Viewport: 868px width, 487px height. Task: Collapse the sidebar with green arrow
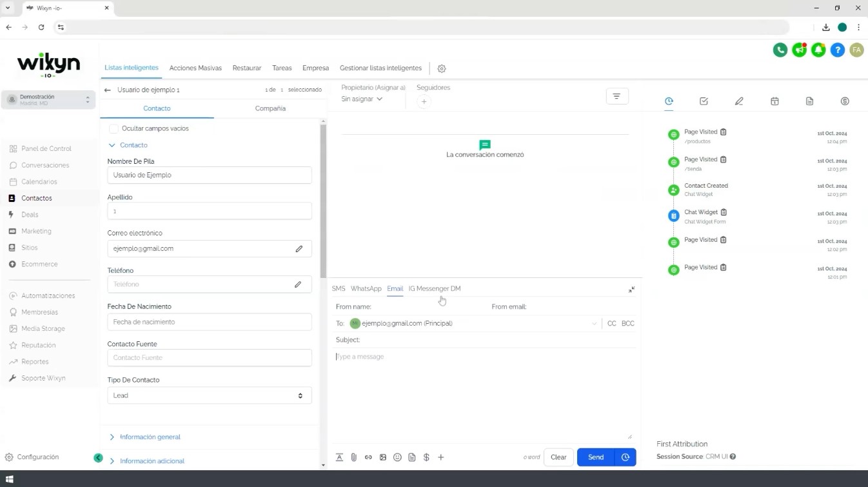[98, 458]
